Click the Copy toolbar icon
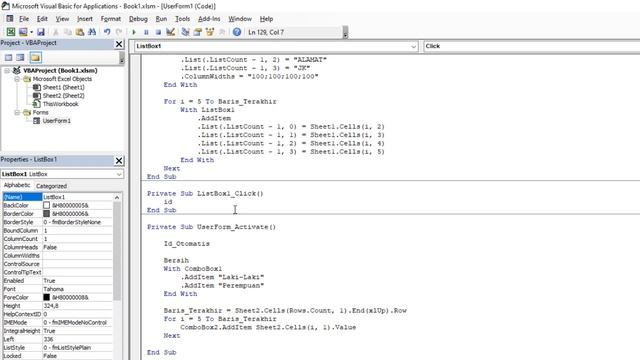This screenshot has height=360, width=640. (68, 32)
